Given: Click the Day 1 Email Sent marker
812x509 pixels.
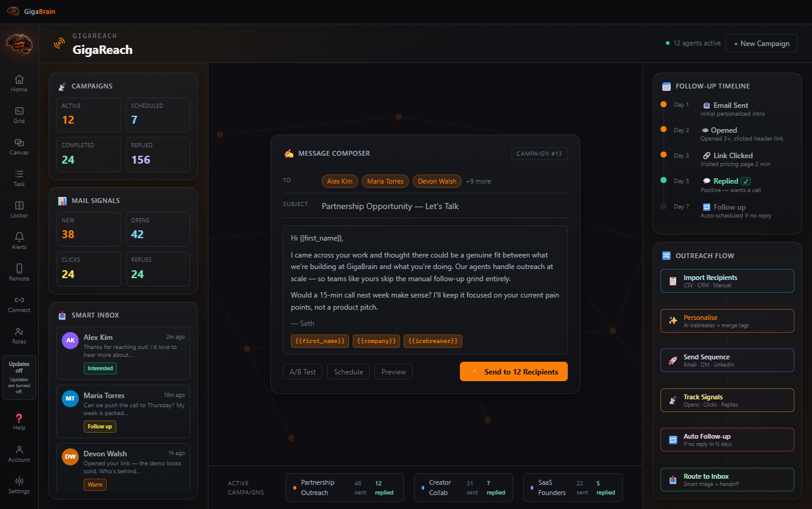Looking at the screenshot, I should coord(664,104).
